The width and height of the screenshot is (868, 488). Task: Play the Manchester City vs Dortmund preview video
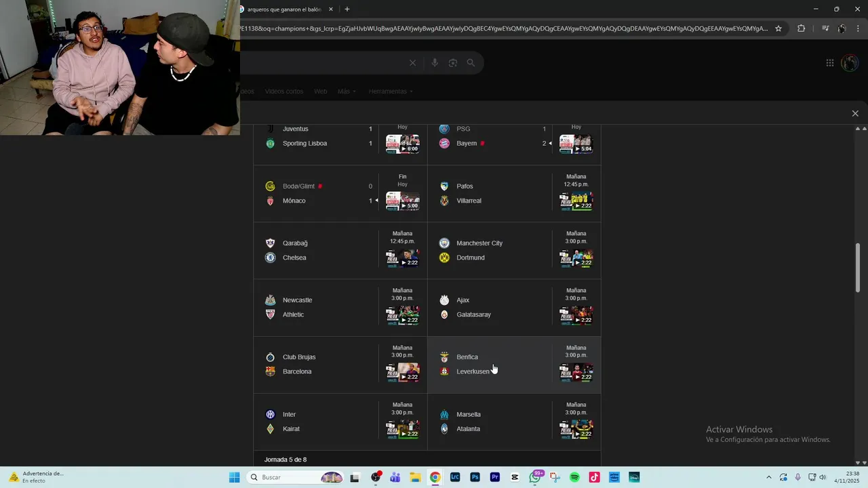(x=576, y=258)
